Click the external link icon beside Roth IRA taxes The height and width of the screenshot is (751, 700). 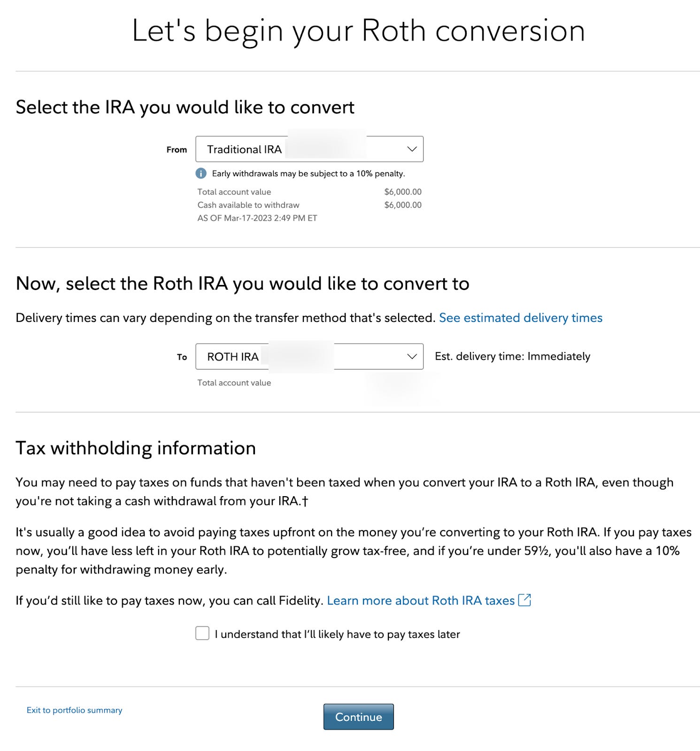click(x=525, y=600)
